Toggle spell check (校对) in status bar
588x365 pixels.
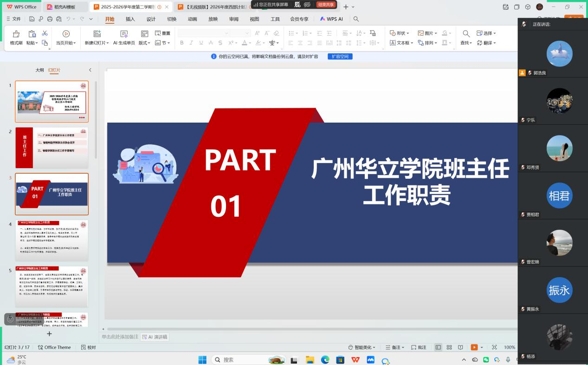(x=89, y=347)
